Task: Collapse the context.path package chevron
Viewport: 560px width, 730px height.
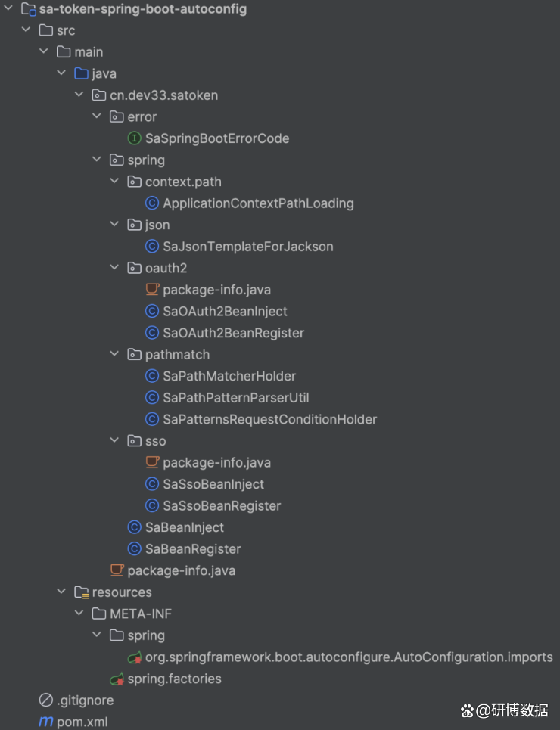Action: (114, 180)
